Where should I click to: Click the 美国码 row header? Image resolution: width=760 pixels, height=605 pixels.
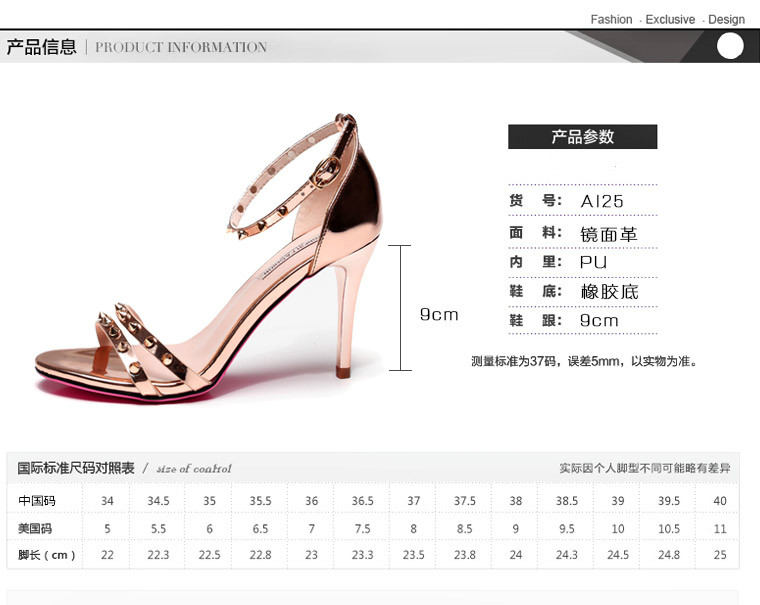click(35, 528)
